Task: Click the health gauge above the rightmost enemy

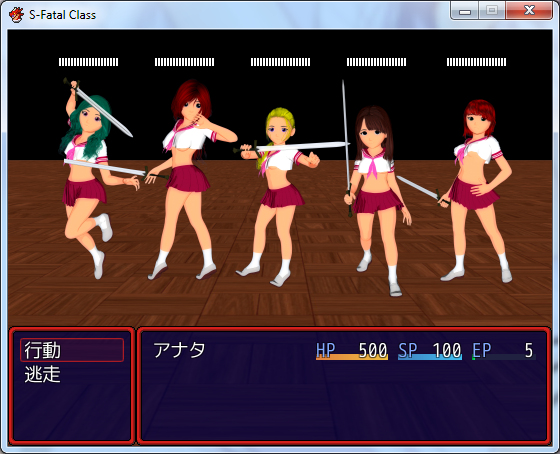Action: tap(476, 62)
